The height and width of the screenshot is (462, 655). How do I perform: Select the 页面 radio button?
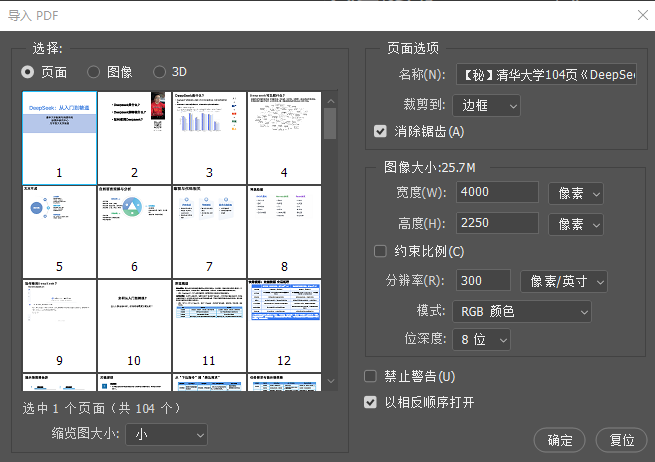28,72
